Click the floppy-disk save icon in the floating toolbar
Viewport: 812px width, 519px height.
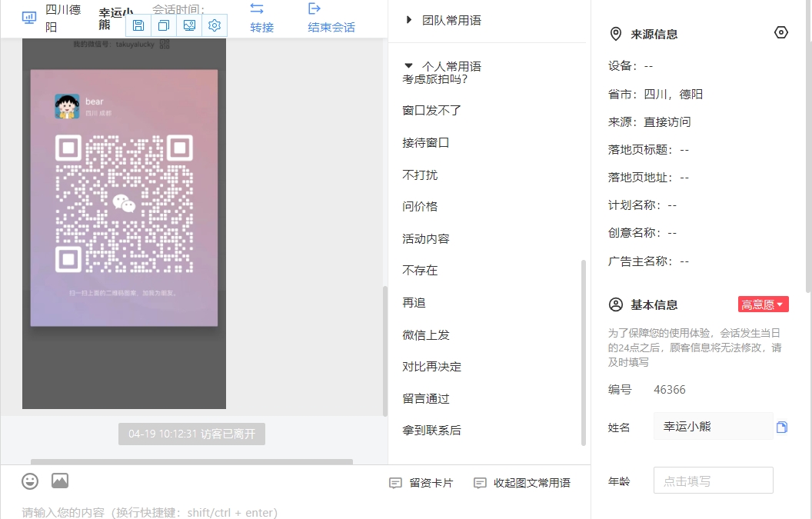coord(138,25)
